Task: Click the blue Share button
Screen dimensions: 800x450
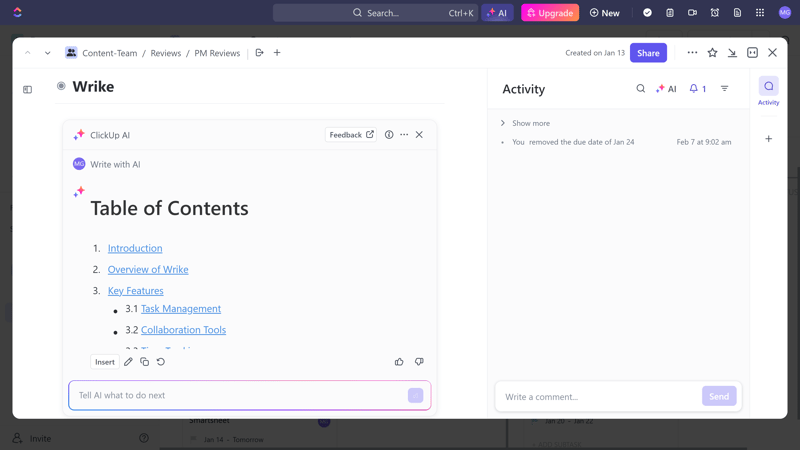Action: pyautogui.click(x=648, y=53)
